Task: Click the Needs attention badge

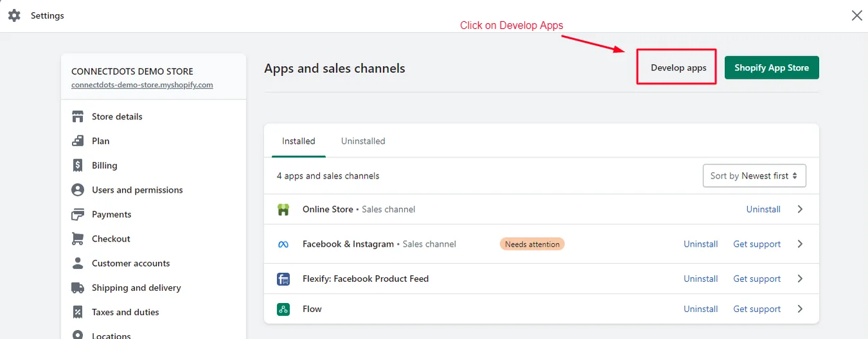Action: tap(532, 244)
